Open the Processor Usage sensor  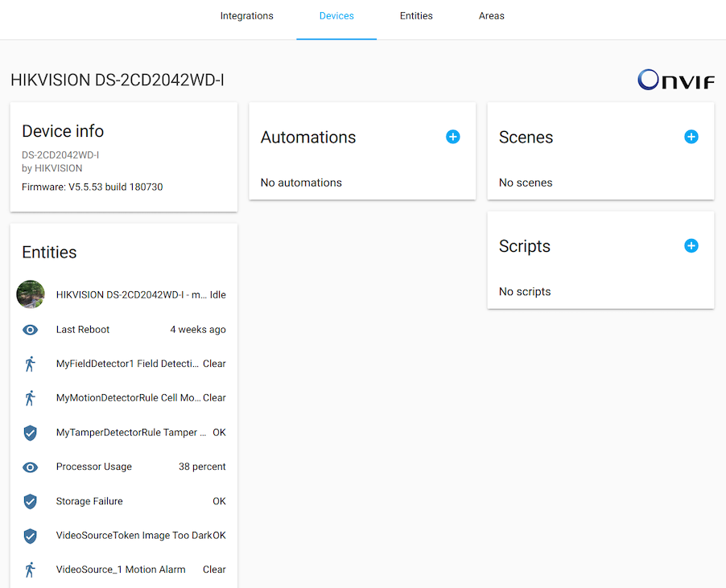click(93, 467)
